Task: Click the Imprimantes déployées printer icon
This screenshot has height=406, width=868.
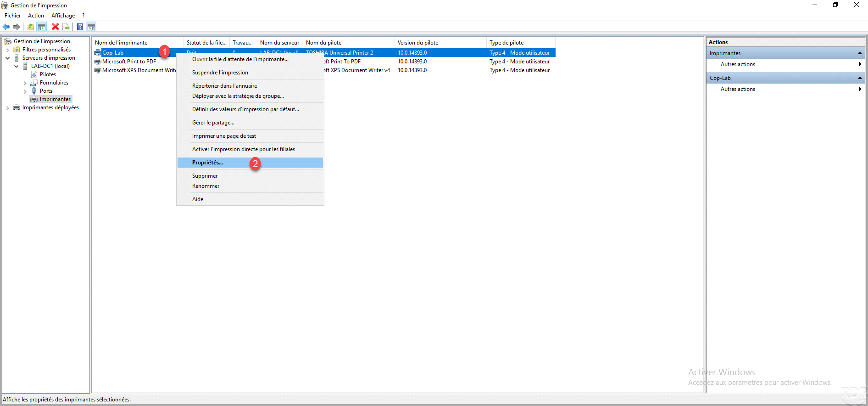Action: point(17,107)
